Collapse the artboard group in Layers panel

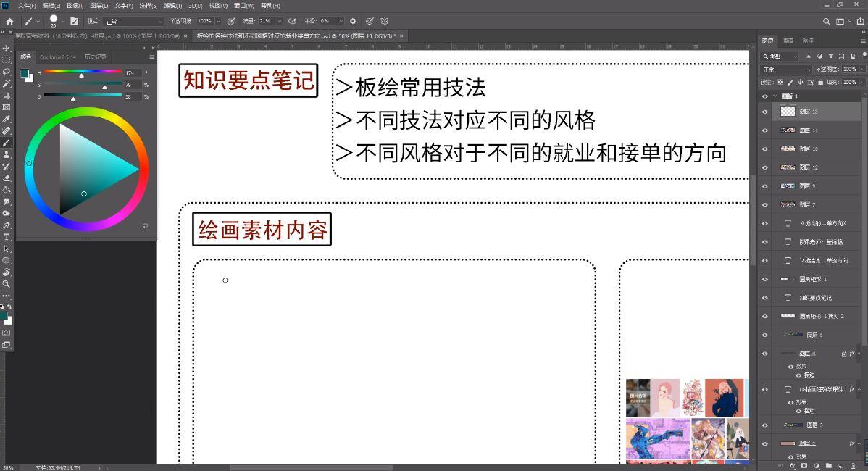775,96
